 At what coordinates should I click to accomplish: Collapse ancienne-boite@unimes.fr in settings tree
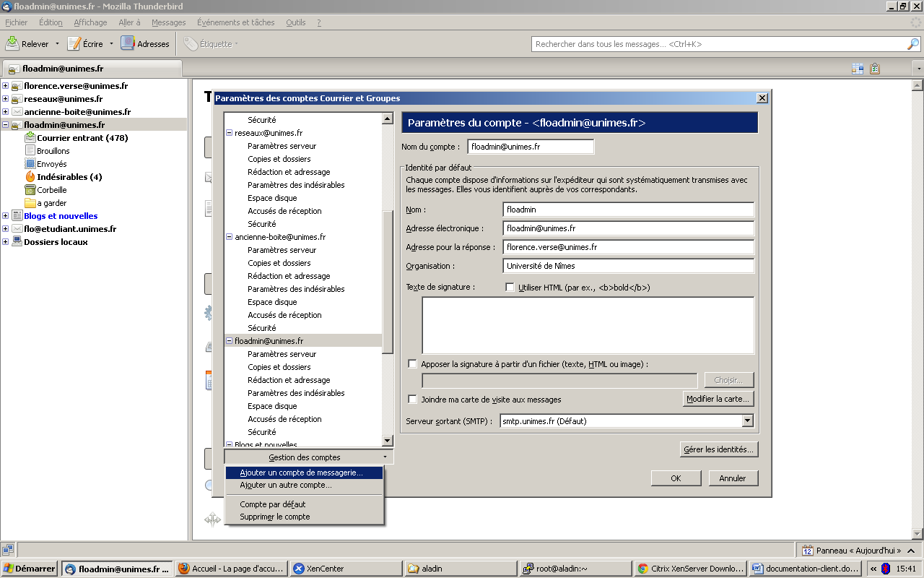(230, 237)
